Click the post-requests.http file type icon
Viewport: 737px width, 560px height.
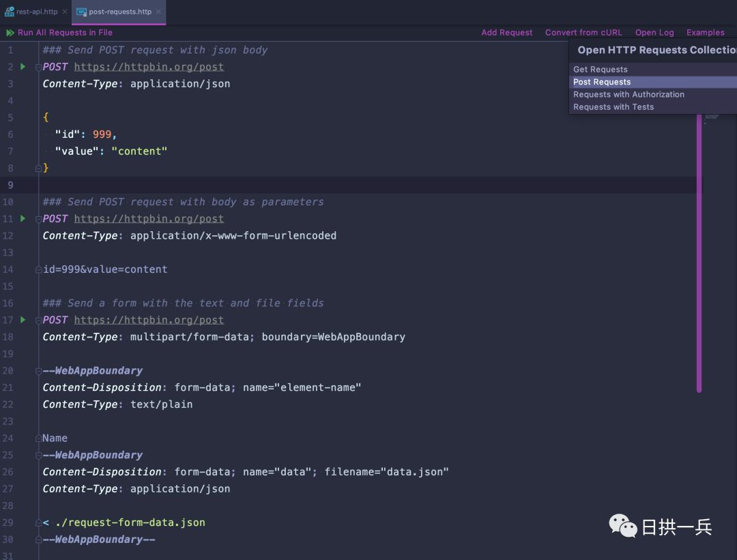(x=81, y=12)
